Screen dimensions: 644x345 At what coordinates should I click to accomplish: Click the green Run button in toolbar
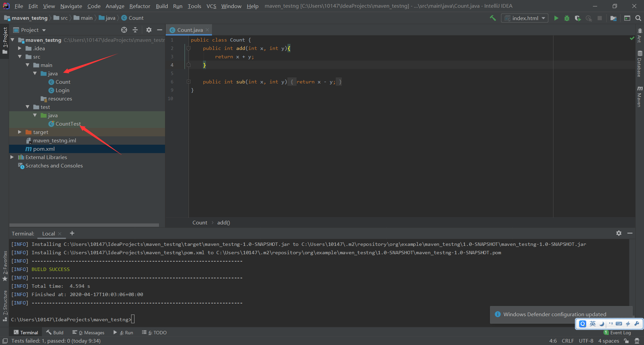[x=556, y=18]
